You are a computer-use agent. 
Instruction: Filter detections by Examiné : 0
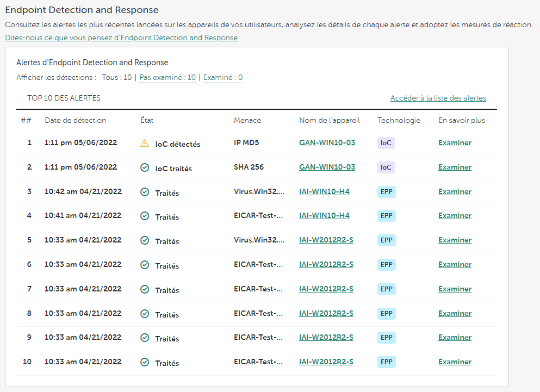223,78
